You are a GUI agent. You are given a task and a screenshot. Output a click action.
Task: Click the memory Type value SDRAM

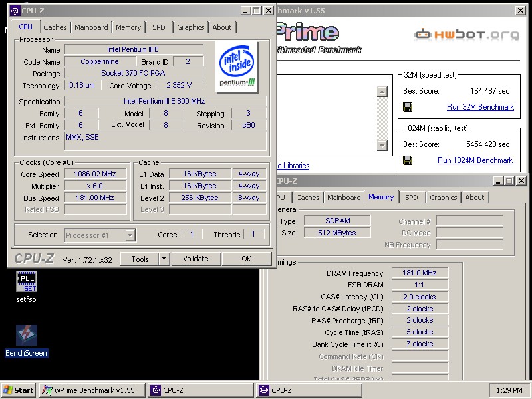(x=337, y=221)
